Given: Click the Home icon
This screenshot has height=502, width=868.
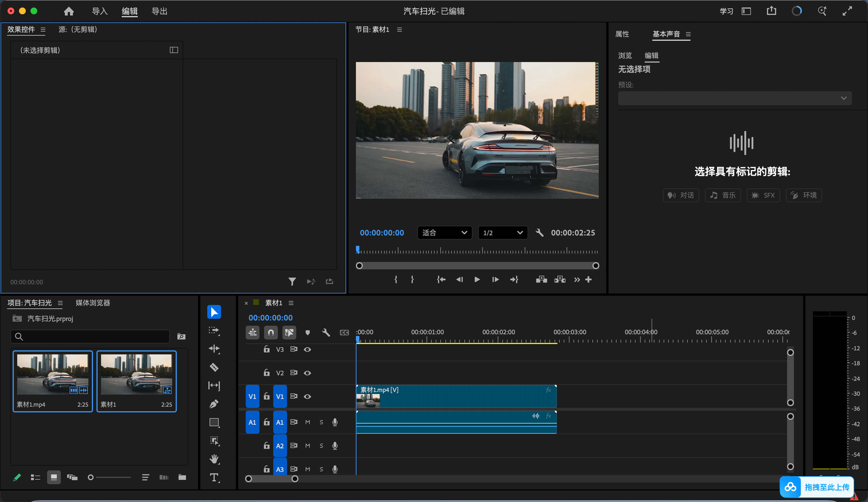Looking at the screenshot, I should (69, 11).
